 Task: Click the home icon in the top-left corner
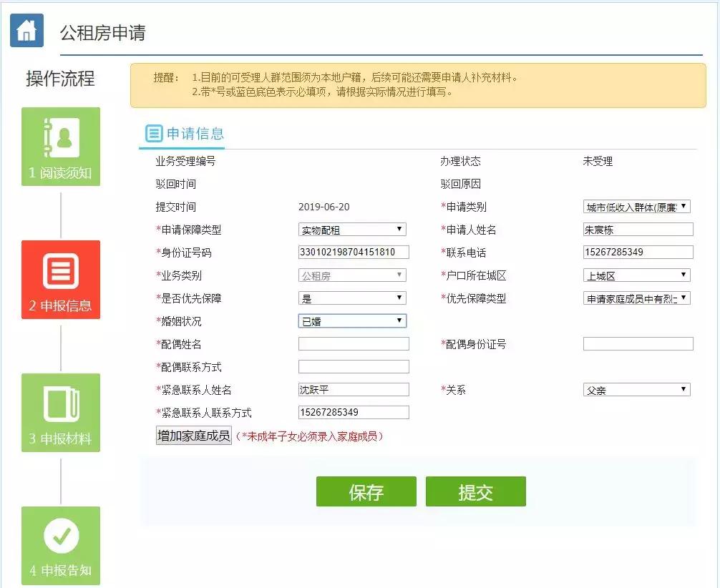click(x=26, y=31)
